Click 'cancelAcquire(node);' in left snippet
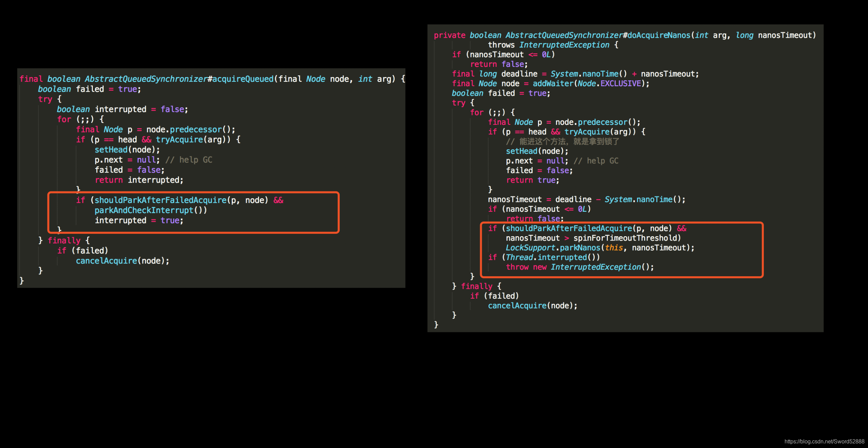The width and height of the screenshot is (868, 448). click(122, 261)
